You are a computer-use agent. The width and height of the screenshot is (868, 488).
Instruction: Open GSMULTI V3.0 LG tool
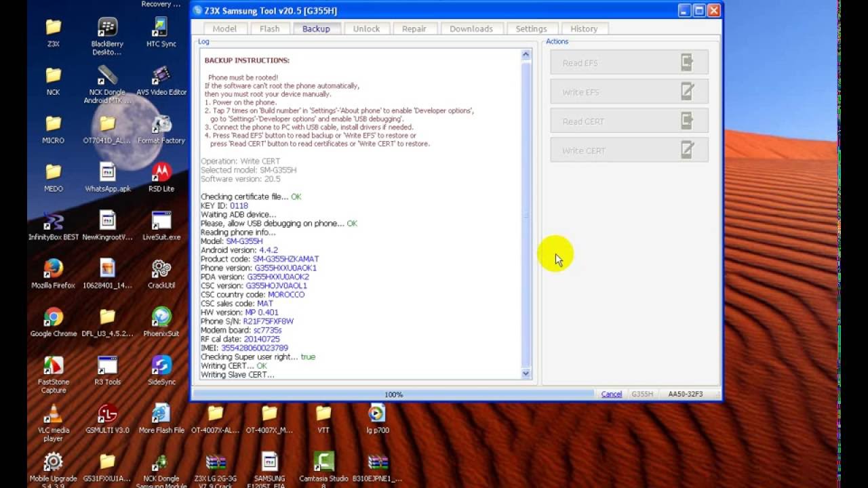[107, 418]
